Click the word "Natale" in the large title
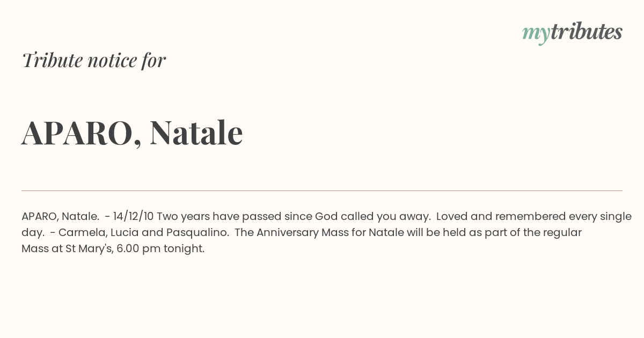644x338 pixels. (196, 132)
